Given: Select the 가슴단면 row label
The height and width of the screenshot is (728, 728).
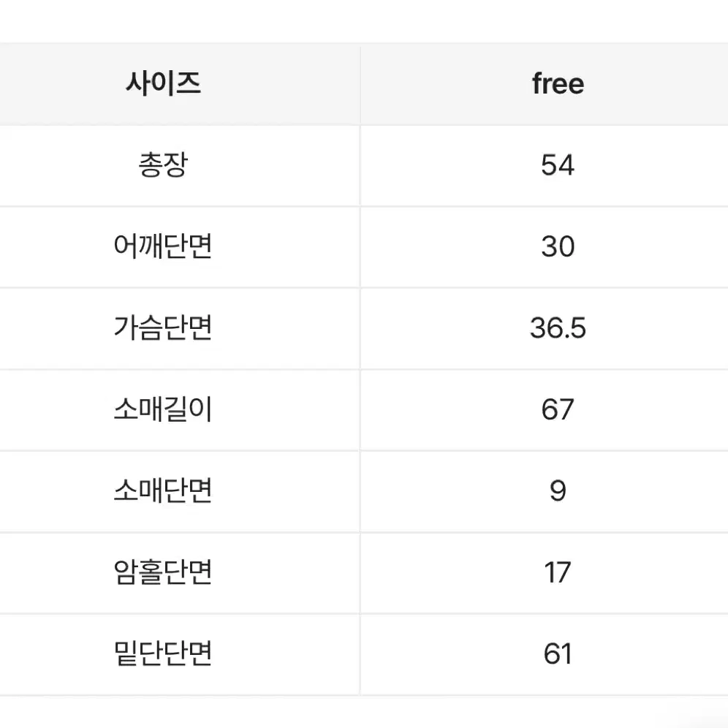Looking at the screenshot, I should pyautogui.click(x=163, y=327).
